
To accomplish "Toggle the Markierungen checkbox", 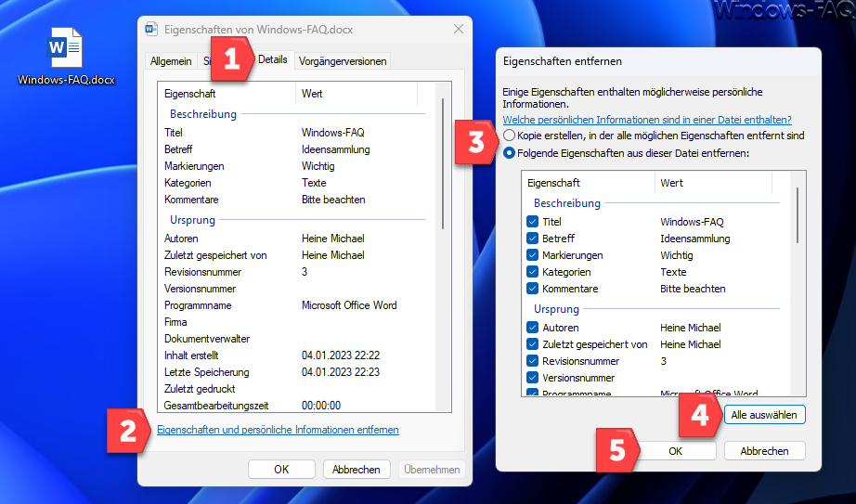I will (x=532, y=255).
